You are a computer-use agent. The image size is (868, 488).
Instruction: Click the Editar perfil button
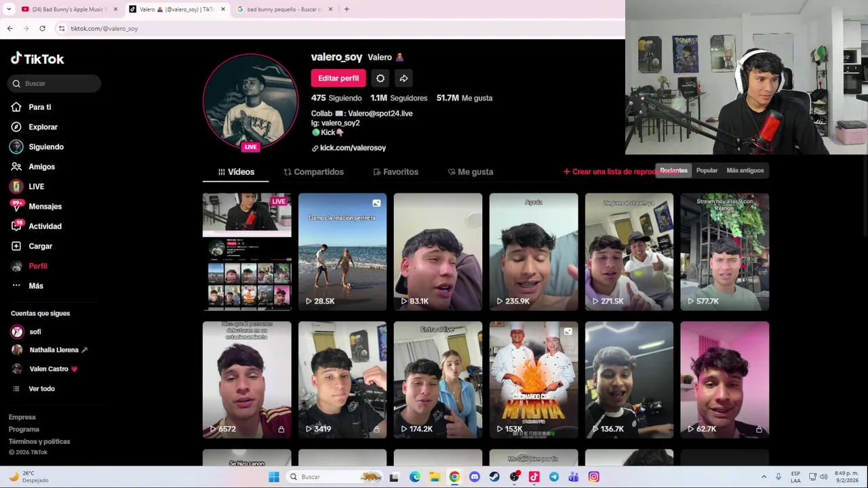(338, 78)
